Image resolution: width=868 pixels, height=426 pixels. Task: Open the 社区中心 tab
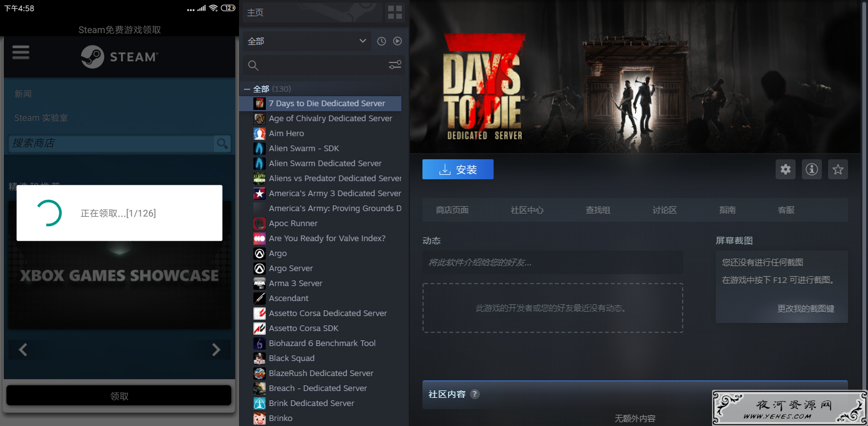[x=527, y=211]
